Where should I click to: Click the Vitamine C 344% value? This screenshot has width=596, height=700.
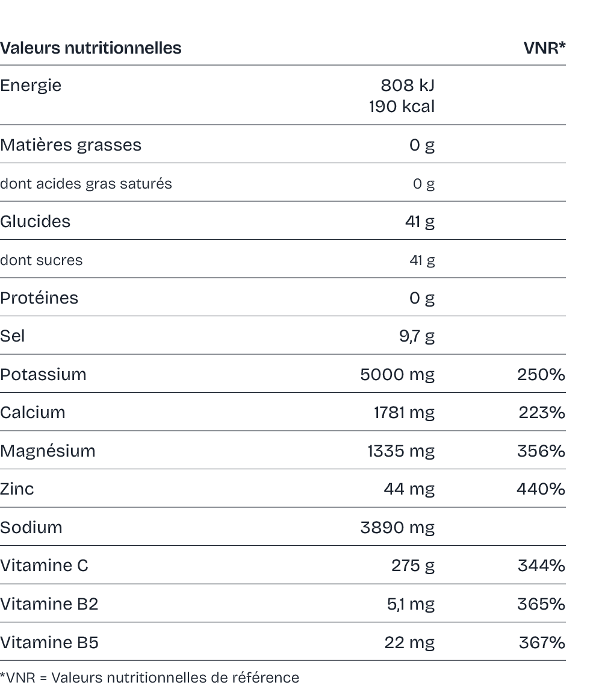click(542, 566)
